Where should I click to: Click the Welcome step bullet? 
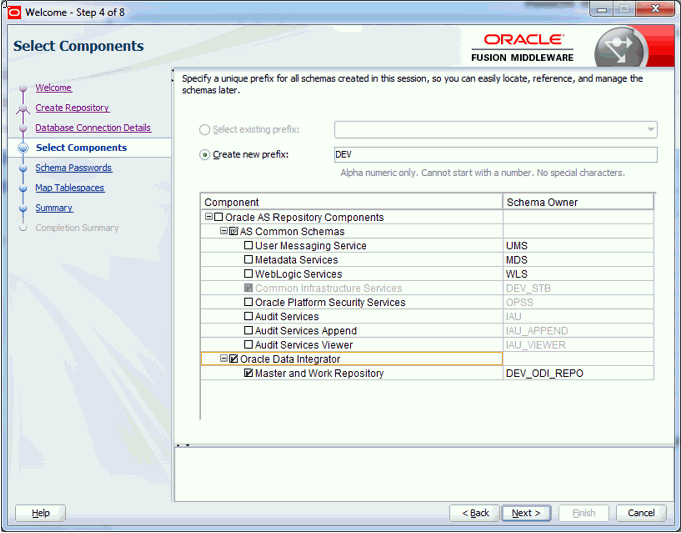click(23, 88)
